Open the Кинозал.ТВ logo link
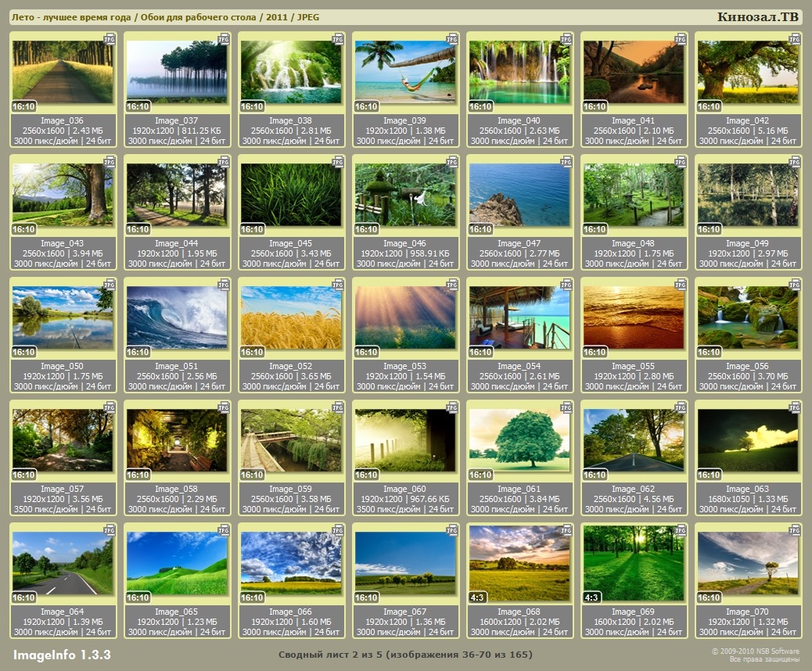Screen dimensions: 812x671 point(757,17)
